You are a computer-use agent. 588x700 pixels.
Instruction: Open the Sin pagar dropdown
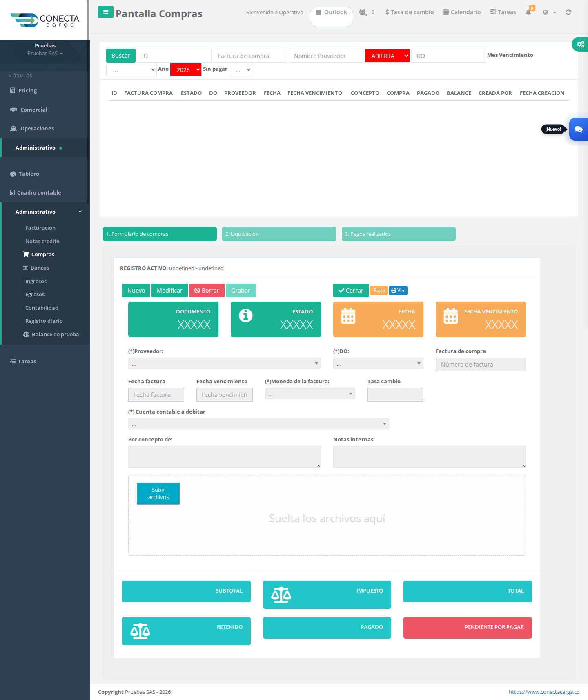[241, 69]
